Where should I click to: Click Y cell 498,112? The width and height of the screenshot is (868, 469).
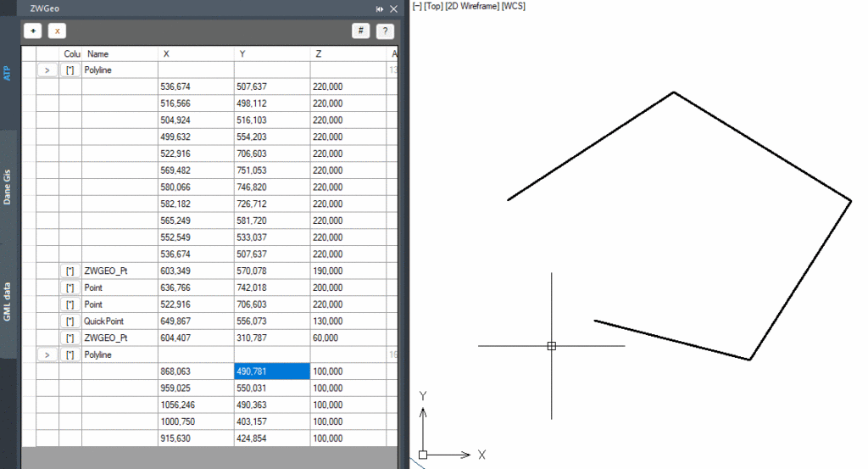(x=272, y=103)
